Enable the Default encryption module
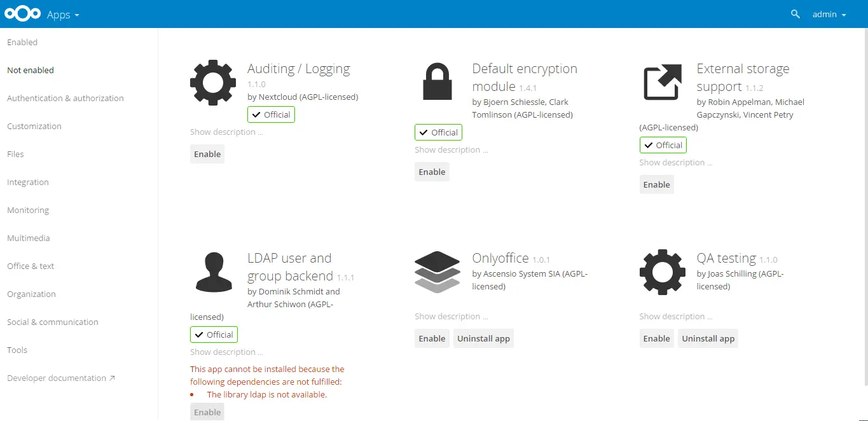This screenshot has width=868, height=421. click(x=432, y=172)
